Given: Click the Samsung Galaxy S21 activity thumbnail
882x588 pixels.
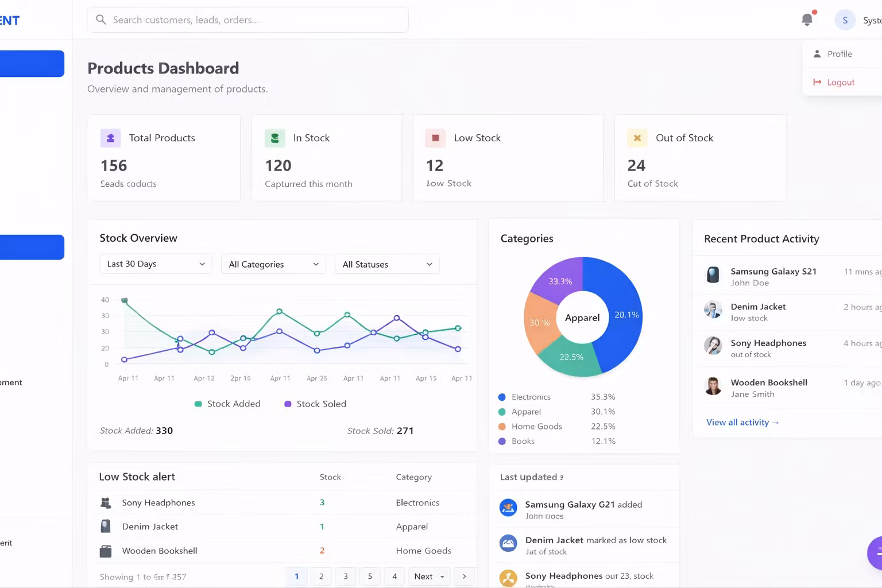Looking at the screenshot, I should (x=713, y=275).
